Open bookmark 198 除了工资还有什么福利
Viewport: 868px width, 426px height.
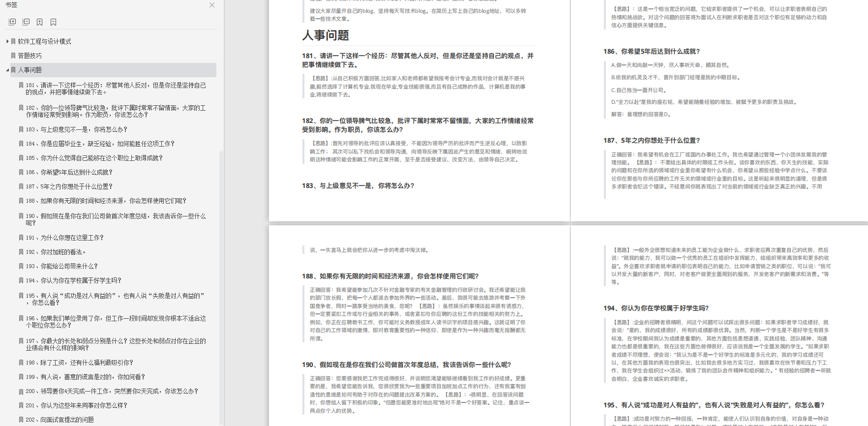pyautogui.click(x=79, y=363)
